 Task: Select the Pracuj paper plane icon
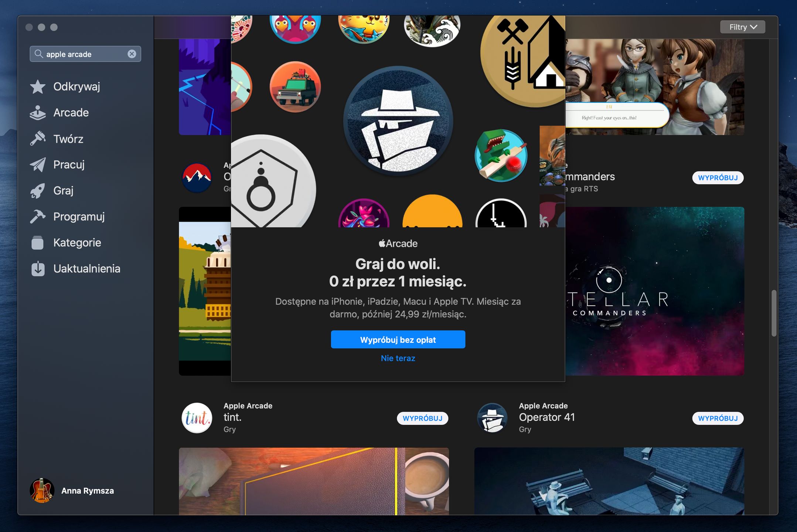point(38,165)
